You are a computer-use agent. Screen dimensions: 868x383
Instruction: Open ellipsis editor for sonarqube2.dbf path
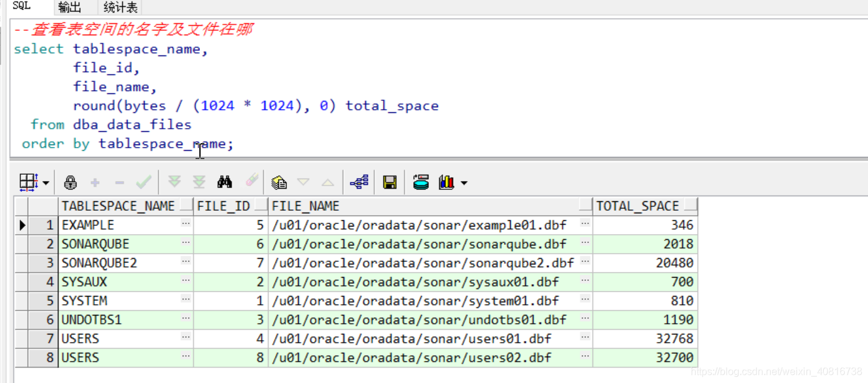pyautogui.click(x=585, y=262)
